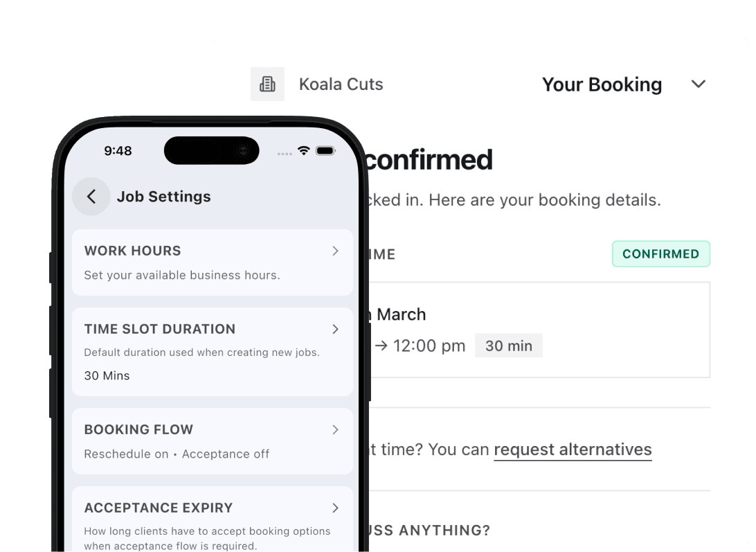Tap the Wi-Fi icon in the phone status bar
This screenshot has height=552, width=756.
coord(303,150)
